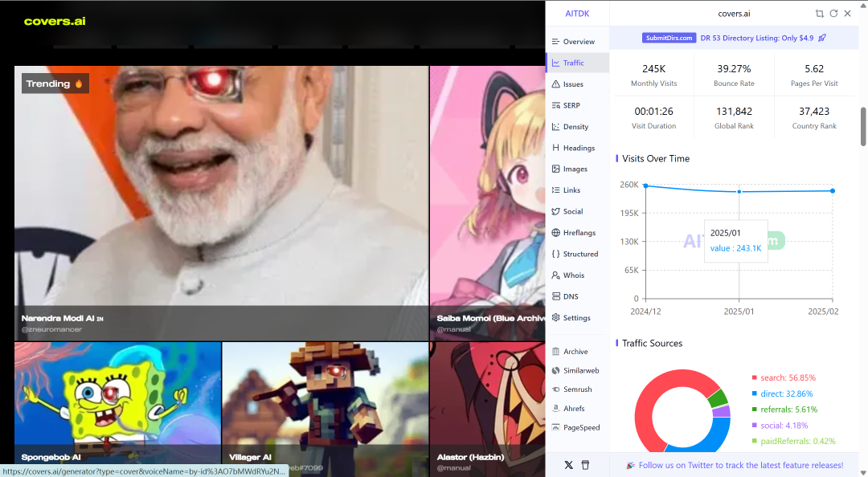Click the Density chart icon

556,127
